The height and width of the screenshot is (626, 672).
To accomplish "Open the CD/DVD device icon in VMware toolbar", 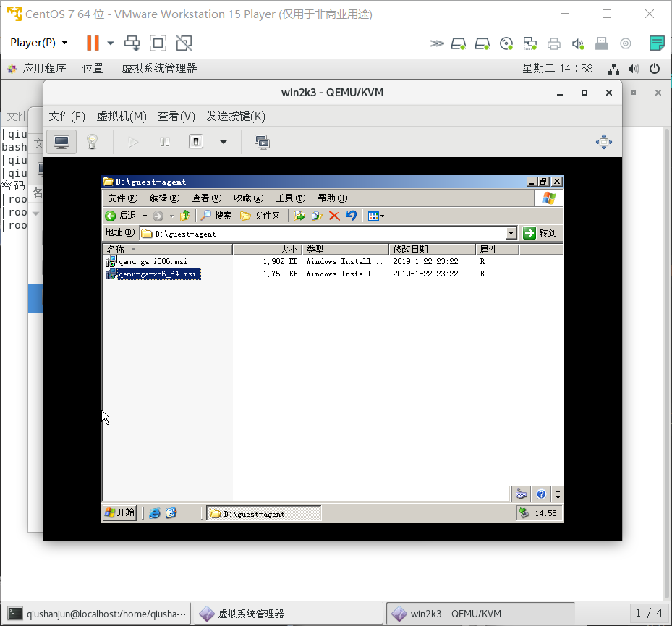I will [506, 43].
